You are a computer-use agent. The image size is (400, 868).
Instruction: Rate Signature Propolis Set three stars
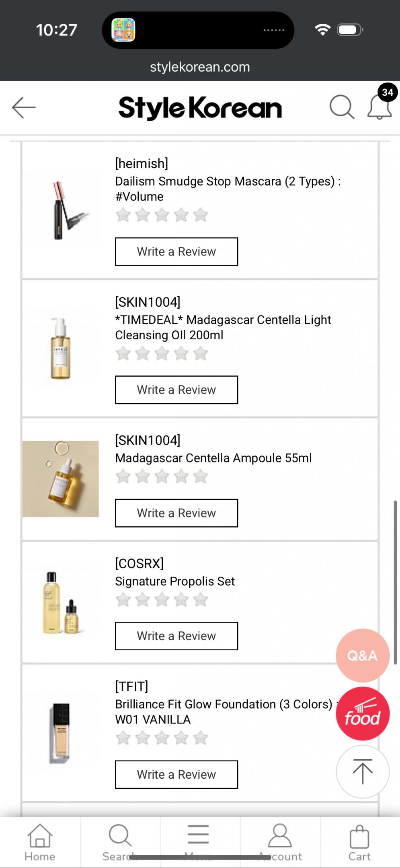(x=162, y=600)
